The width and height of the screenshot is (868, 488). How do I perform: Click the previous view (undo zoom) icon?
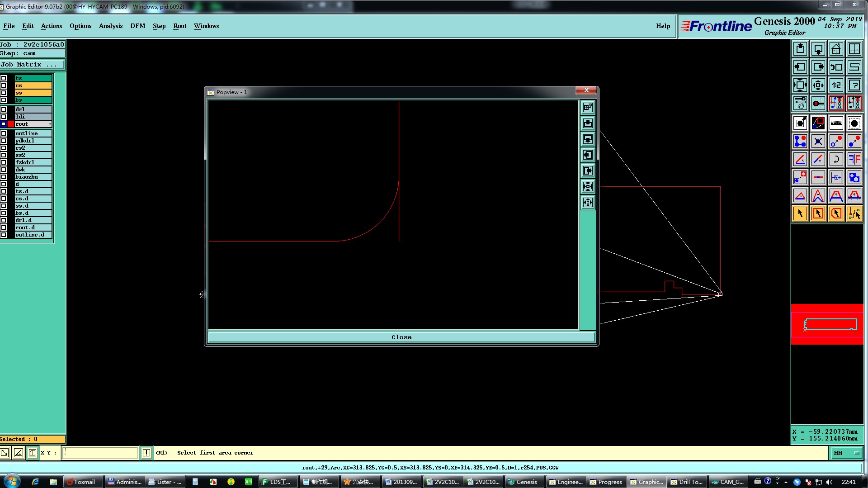pos(836,67)
